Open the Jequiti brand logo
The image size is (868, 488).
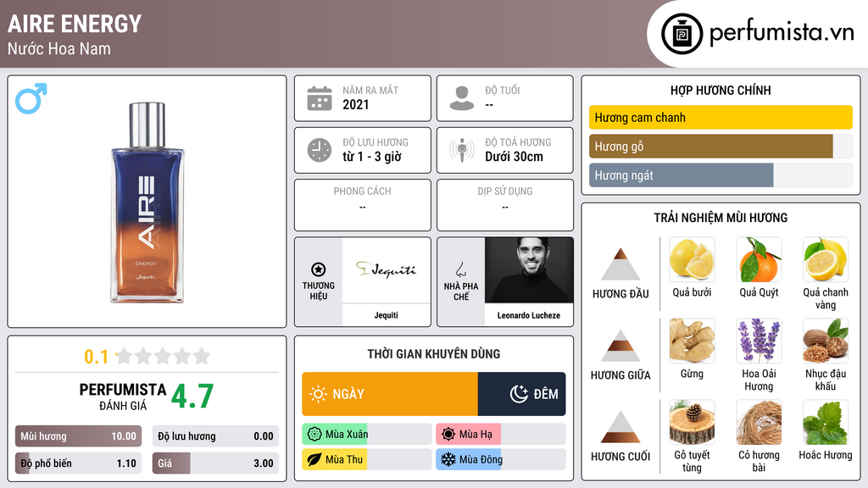click(x=386, y=270)
